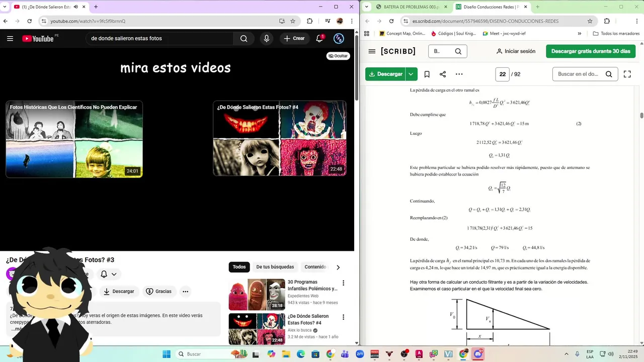
Task: Open the apps grid in bookmarks bar
Action: [x=366, y=34]
